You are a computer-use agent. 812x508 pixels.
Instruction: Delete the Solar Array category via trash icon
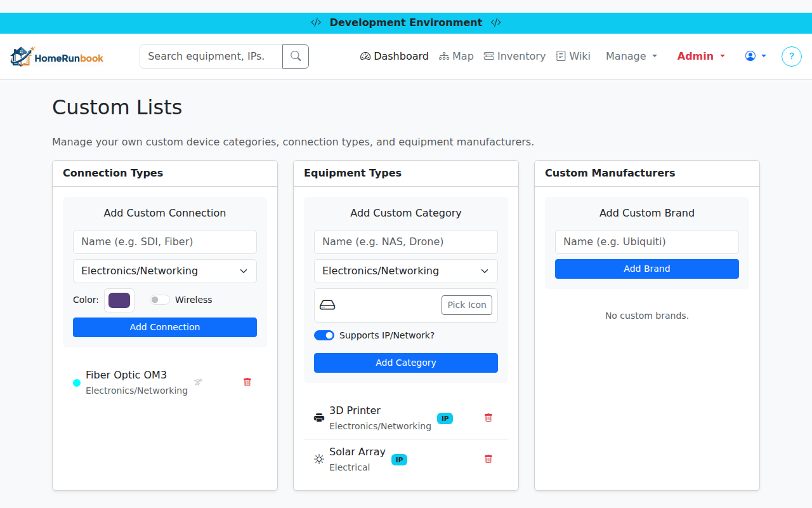click(488, 458)
